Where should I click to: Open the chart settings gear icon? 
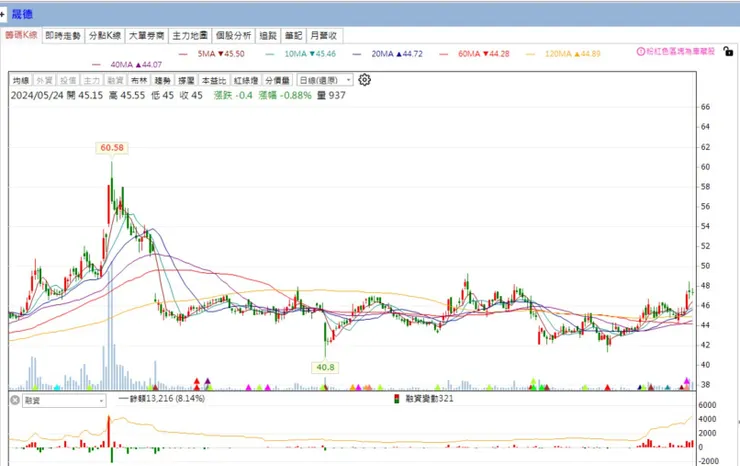364,80
